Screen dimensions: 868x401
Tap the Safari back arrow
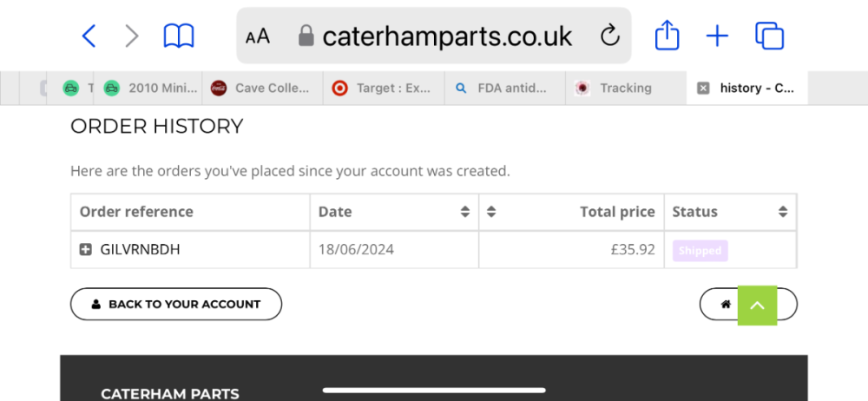point(89,36)
